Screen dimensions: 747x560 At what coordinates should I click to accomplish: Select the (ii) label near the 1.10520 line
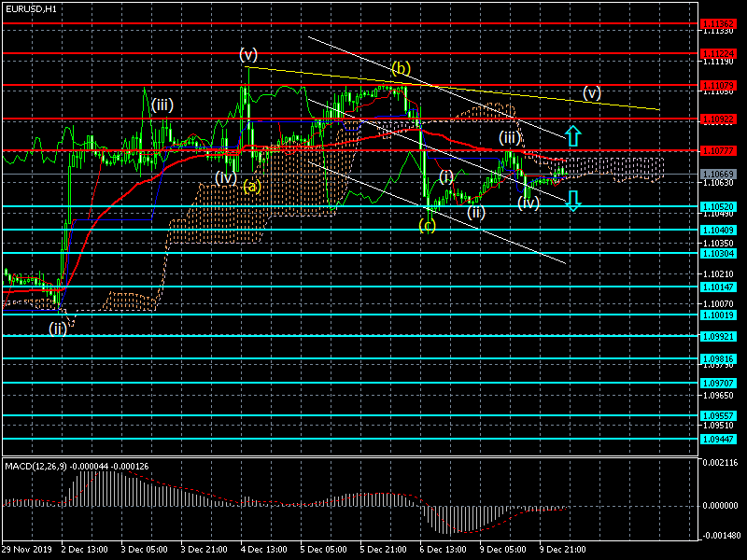click(x=475, y=212)
